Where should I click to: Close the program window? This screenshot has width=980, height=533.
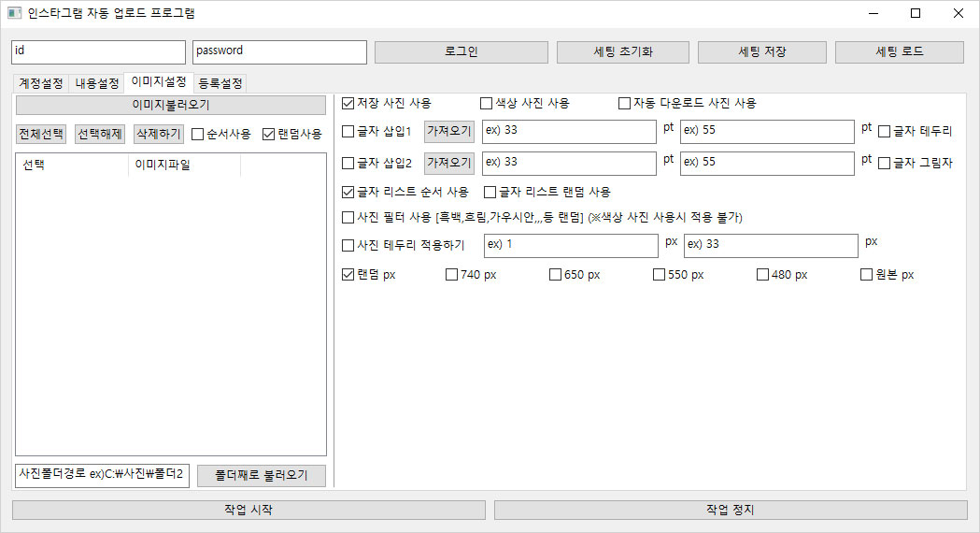point(959,13)
